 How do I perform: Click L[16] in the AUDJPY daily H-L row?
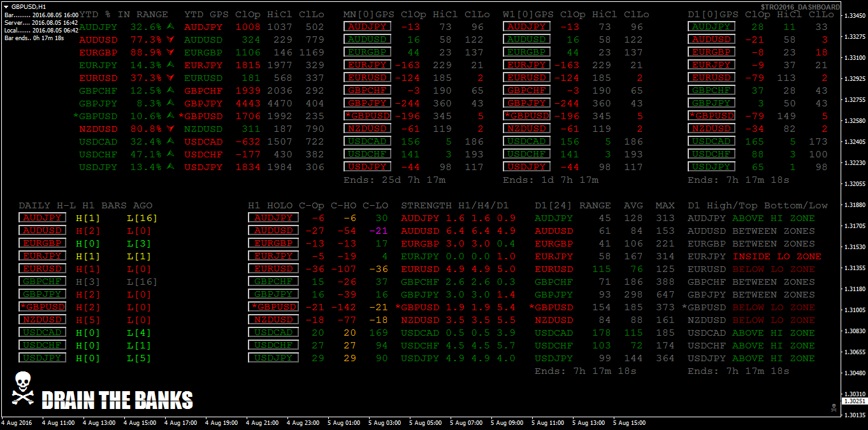click(x=143, y=218)
